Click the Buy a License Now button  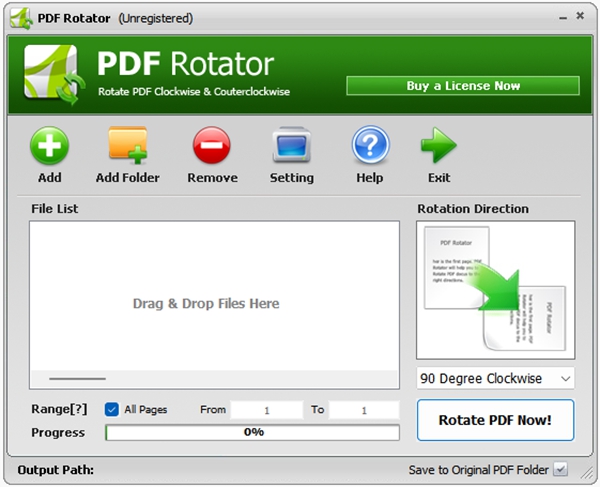tap(462, 86)
